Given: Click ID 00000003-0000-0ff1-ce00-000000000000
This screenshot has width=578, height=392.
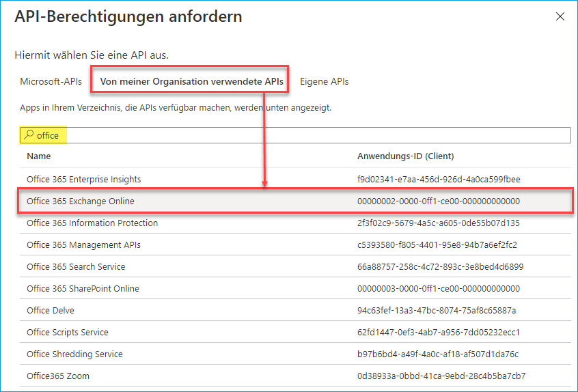Looking at the screenshot, I should [x=439, y=288].
